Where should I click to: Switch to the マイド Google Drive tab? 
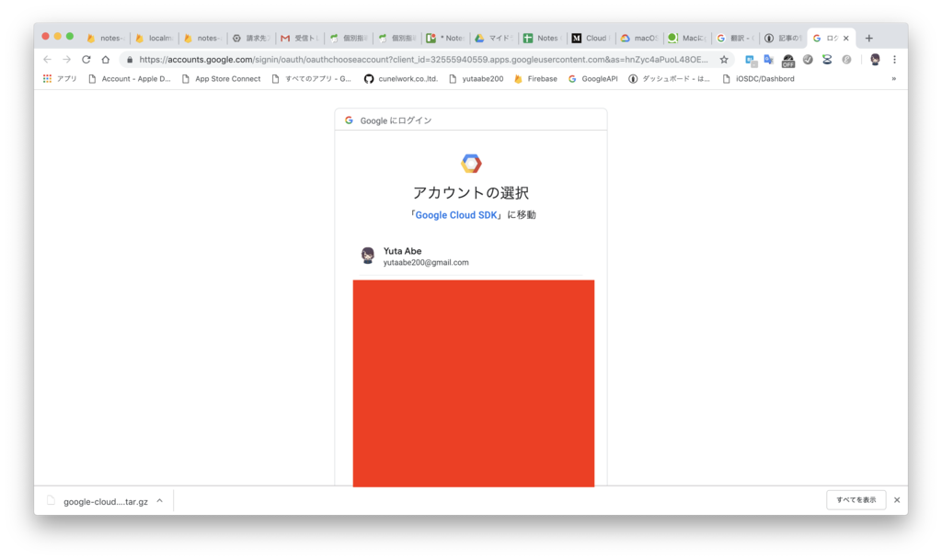point(494,39)
